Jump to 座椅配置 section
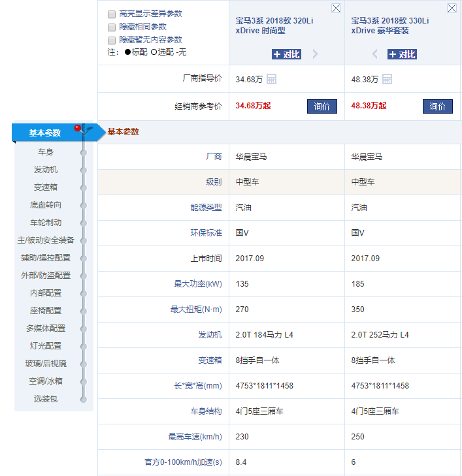Image resolution: width=462 pixels, height=476 pixels. point(46,311)
